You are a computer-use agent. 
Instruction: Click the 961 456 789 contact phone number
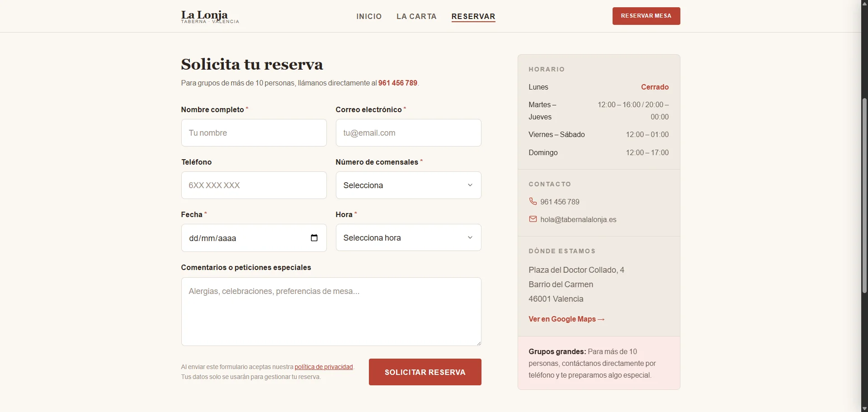coord(560,202)
